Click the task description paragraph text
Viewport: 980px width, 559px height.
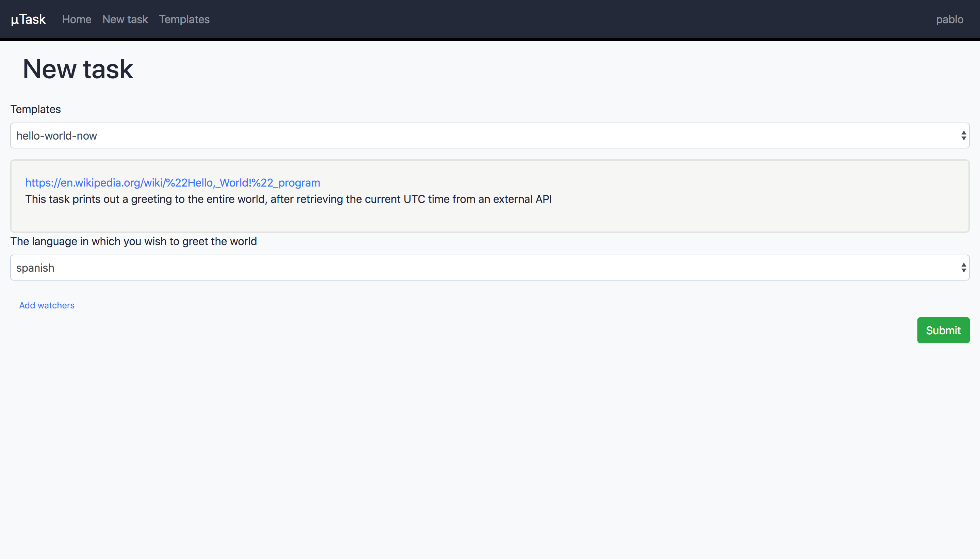(x=288, y=199)
